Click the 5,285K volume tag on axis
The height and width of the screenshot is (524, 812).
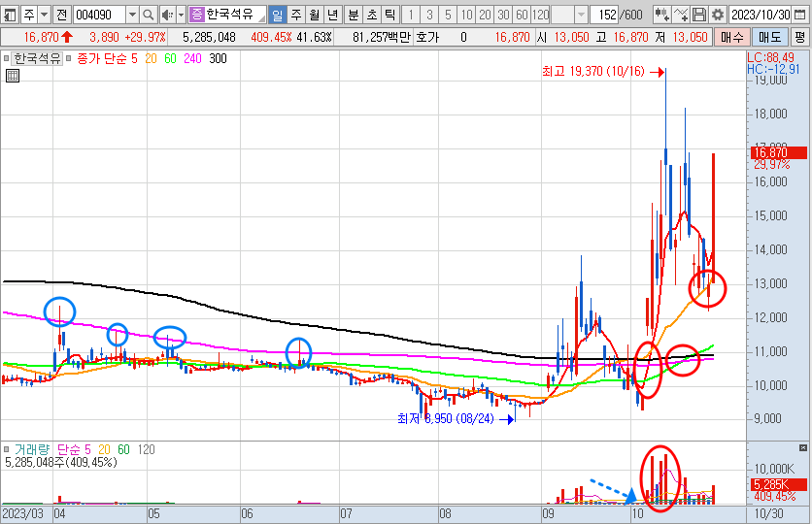[x=778, y=484]
